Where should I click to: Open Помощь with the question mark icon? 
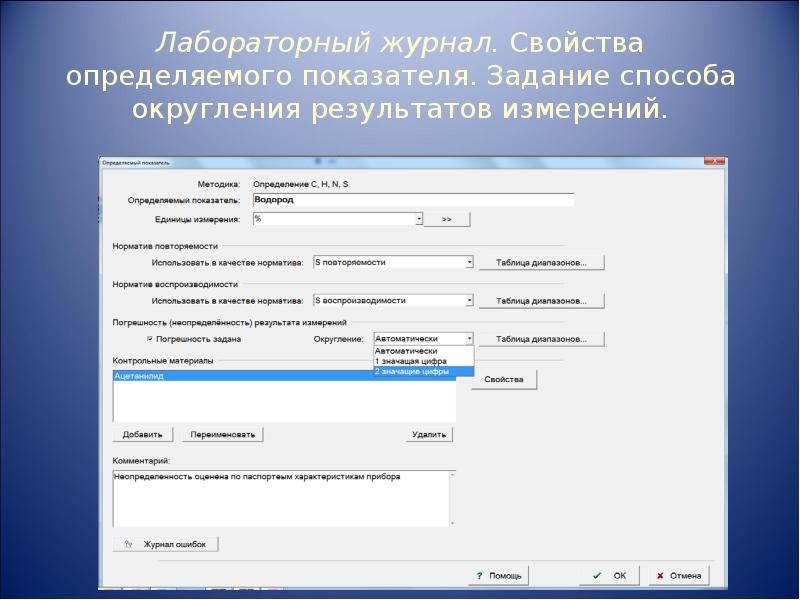498,576
